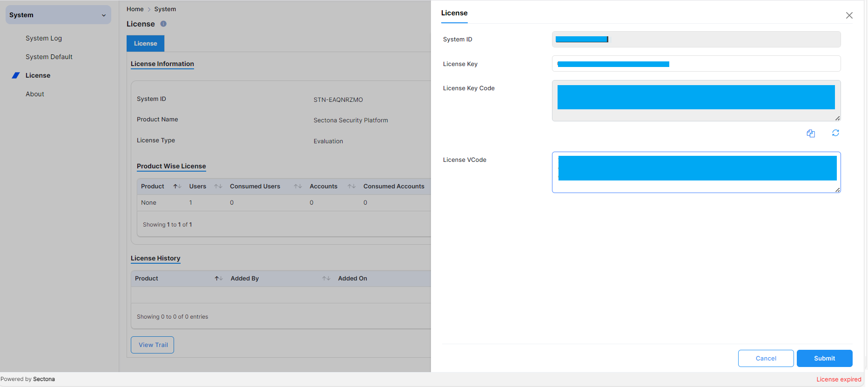Image resolution: width=868 pixels, height=387 pixels.
Task: Sort the table by Consumed Users column
Action: pos(298,187)
